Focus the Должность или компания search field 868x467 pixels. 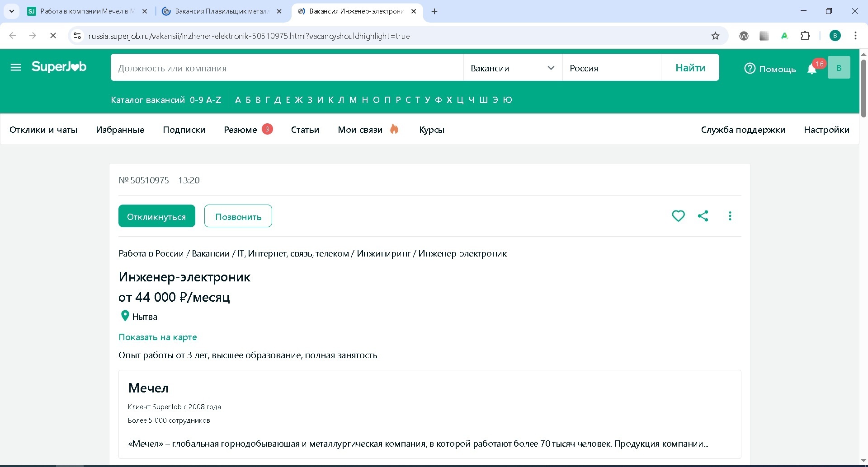(x=287, y=68)
